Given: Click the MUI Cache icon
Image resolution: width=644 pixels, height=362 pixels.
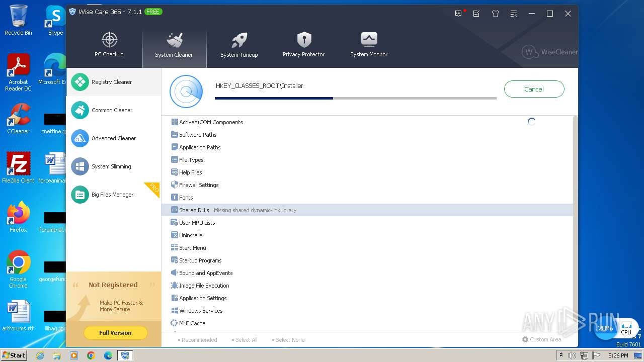Looking at the screenshot, I should [175, 323].
